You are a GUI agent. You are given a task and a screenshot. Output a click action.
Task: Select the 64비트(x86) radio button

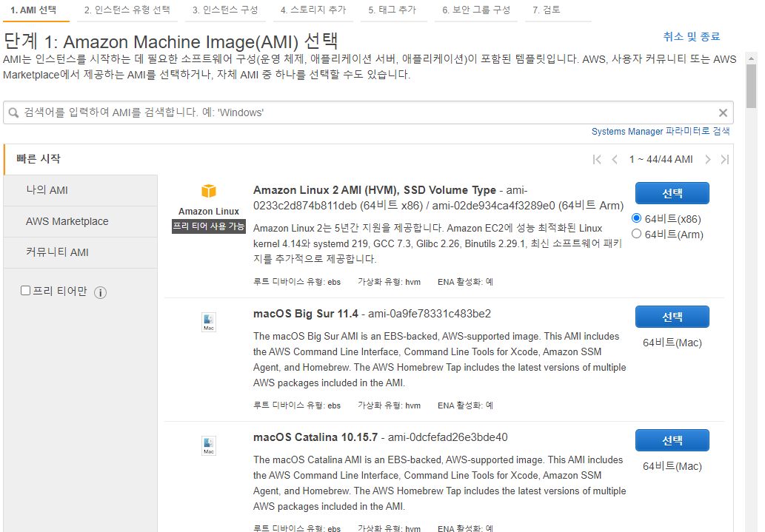[x=636, y=218]
